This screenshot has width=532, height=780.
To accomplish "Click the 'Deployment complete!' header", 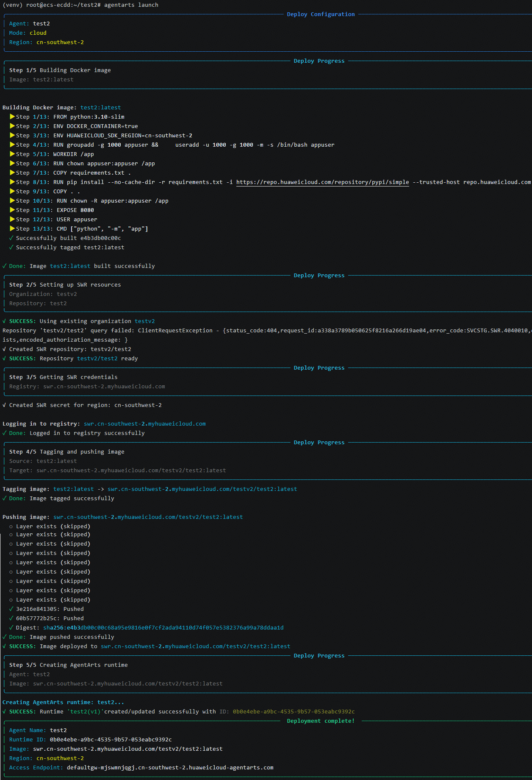I will (x=321, y=721).
